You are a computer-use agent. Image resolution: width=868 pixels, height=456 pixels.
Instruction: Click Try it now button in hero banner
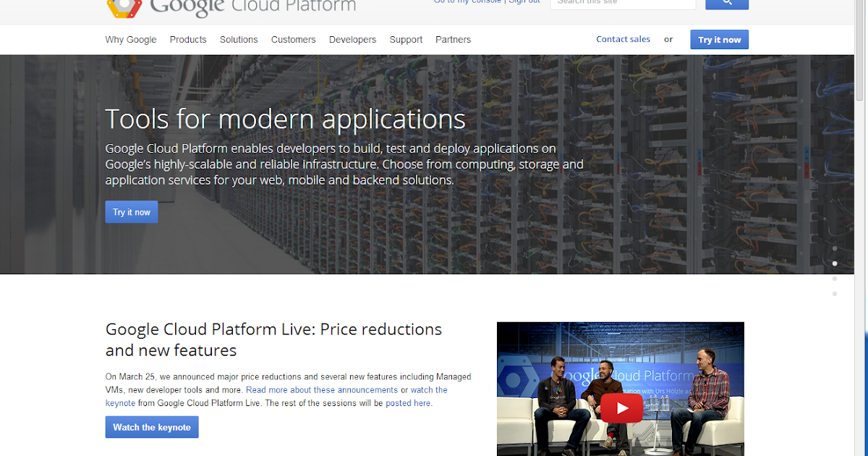click(x=132, y=212)
